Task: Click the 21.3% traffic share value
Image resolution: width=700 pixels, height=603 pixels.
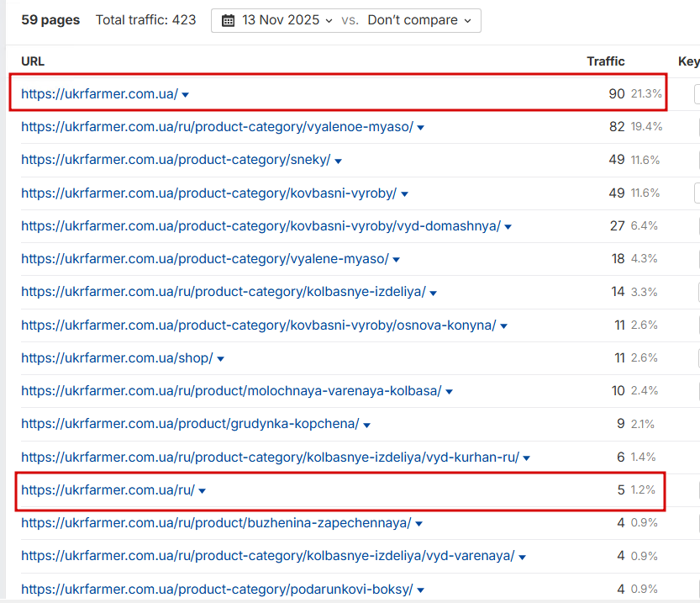Action: point(646,94)
